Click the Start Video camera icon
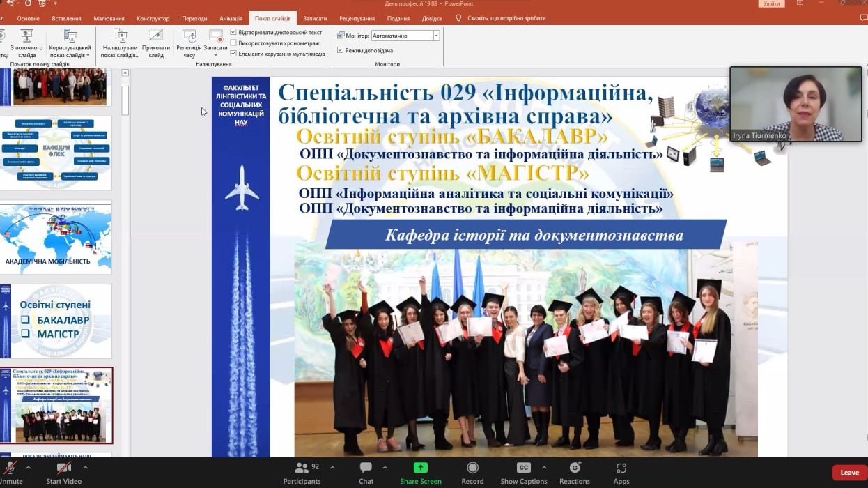This screenshot has width=868, height=488. [64, 468]
